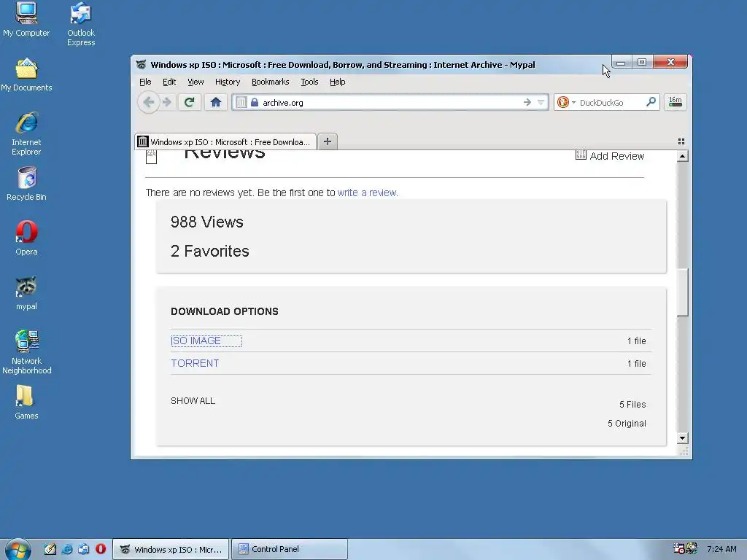Click the Internet Explorer quick launch icon
Image resolution: width=747 pixels, height=560 pixels.
click(67, 549)
